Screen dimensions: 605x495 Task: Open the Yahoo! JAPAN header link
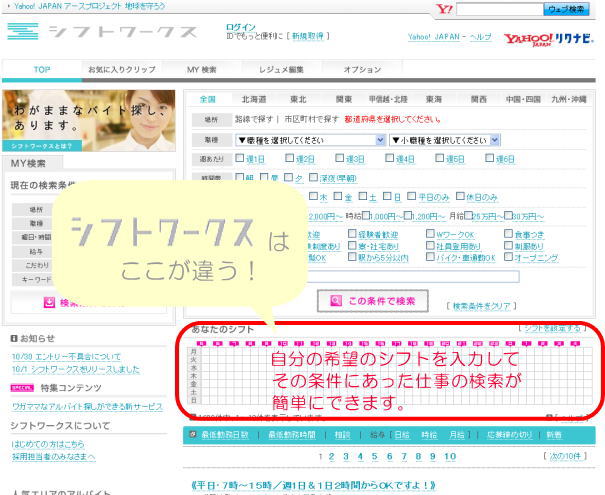(x=434, y=37)
